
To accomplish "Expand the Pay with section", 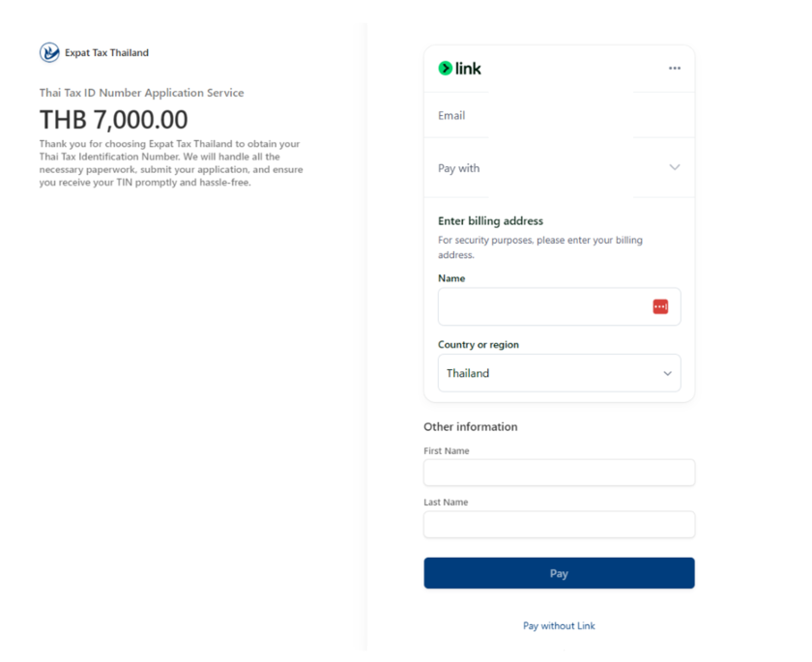I will coord(559,167).
